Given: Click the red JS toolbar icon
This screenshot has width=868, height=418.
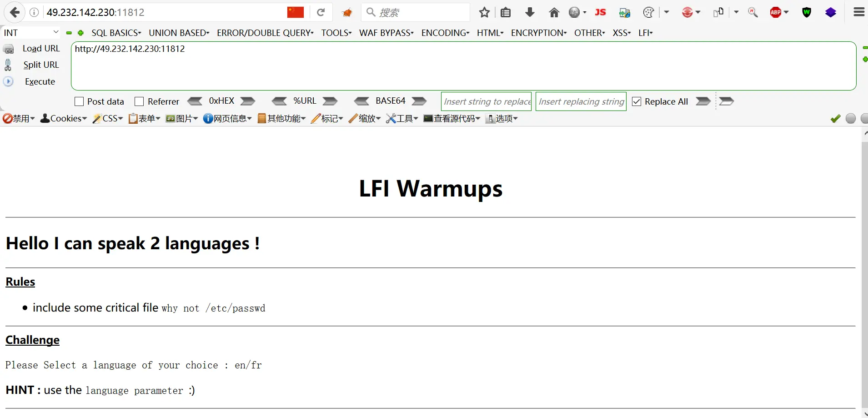Looking at the screenshot, I should 600,12.
